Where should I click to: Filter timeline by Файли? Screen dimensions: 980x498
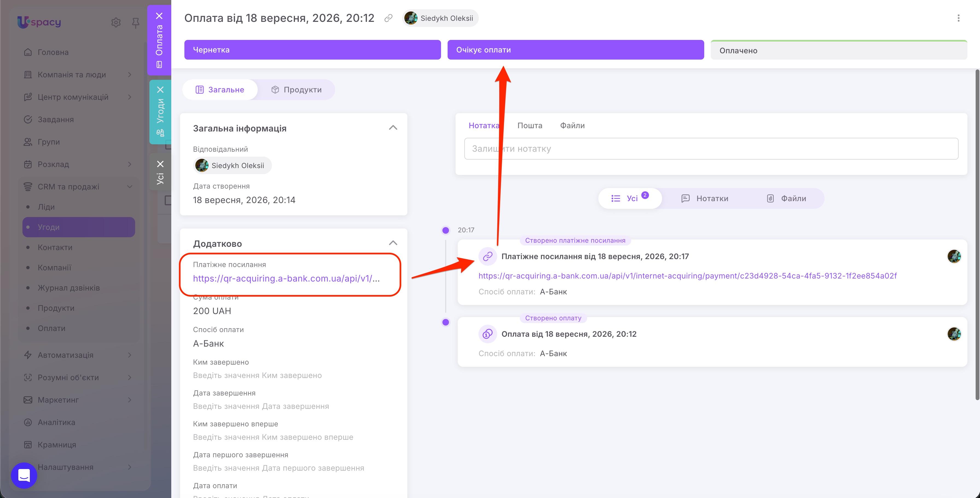tap(786, 198)
